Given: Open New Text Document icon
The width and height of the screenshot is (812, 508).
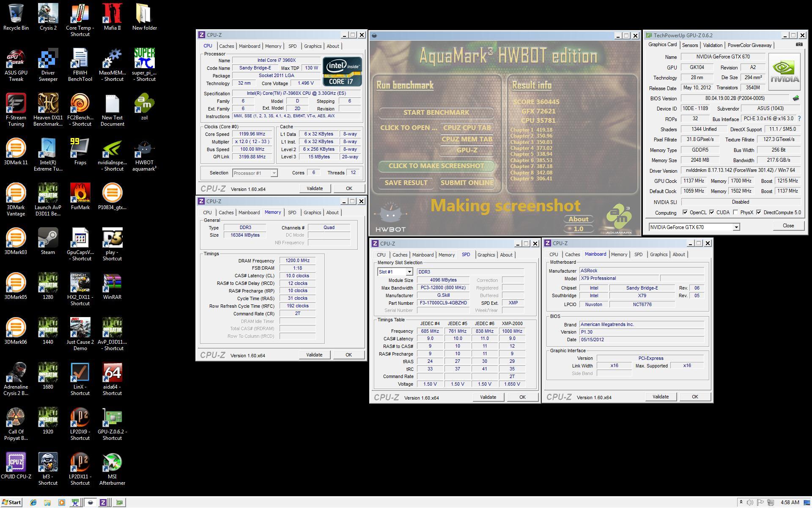Looking at the screenshot, I should point(112,110).
